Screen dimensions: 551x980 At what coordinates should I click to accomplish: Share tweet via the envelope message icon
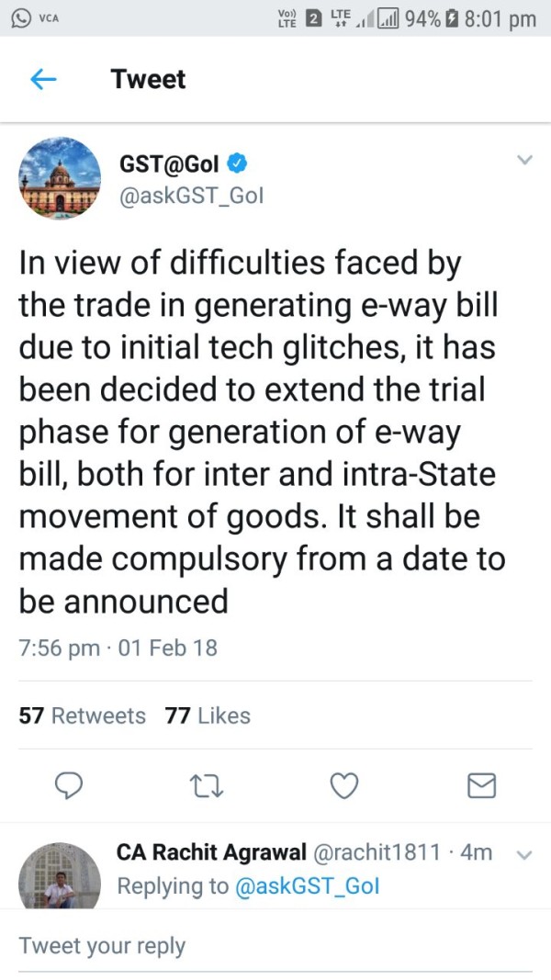tap(481, 785)
